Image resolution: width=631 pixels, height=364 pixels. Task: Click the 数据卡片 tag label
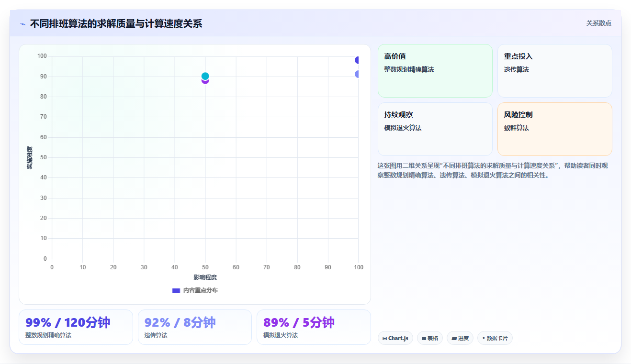[x=497, y=338]
